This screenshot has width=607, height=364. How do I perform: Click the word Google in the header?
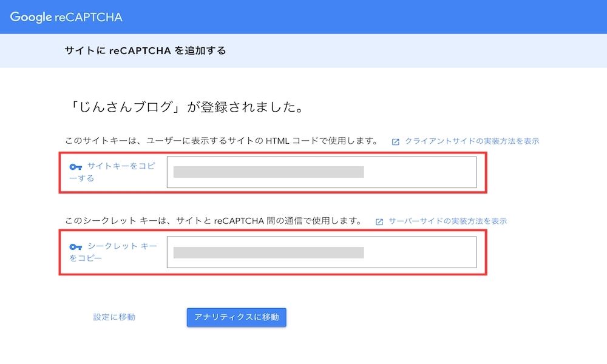[31, 18]
